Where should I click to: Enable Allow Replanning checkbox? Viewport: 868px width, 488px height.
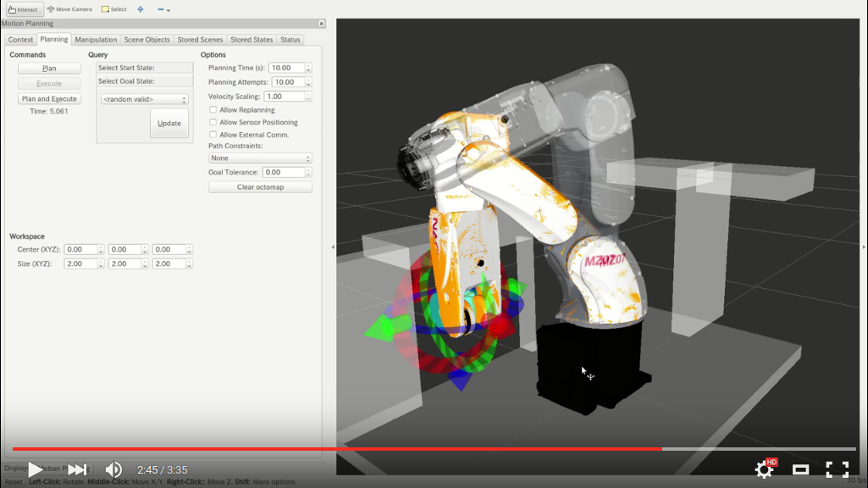click(x=213, y=109)
